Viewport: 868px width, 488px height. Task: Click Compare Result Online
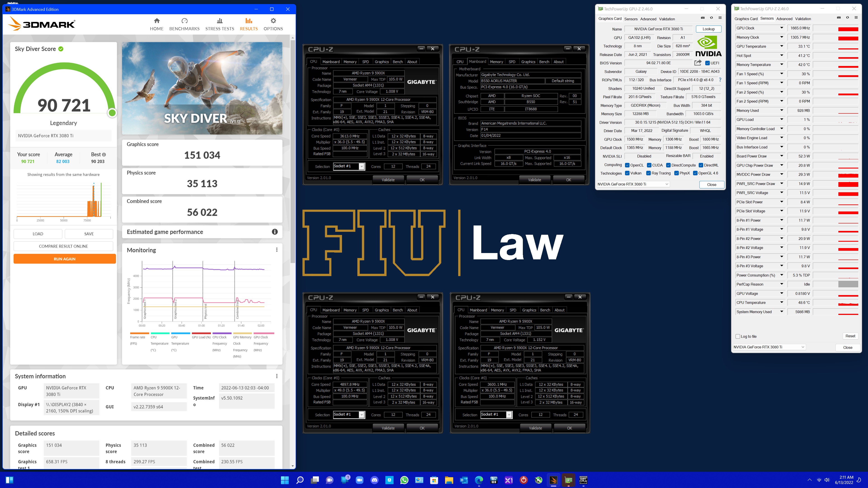(63, 246)
